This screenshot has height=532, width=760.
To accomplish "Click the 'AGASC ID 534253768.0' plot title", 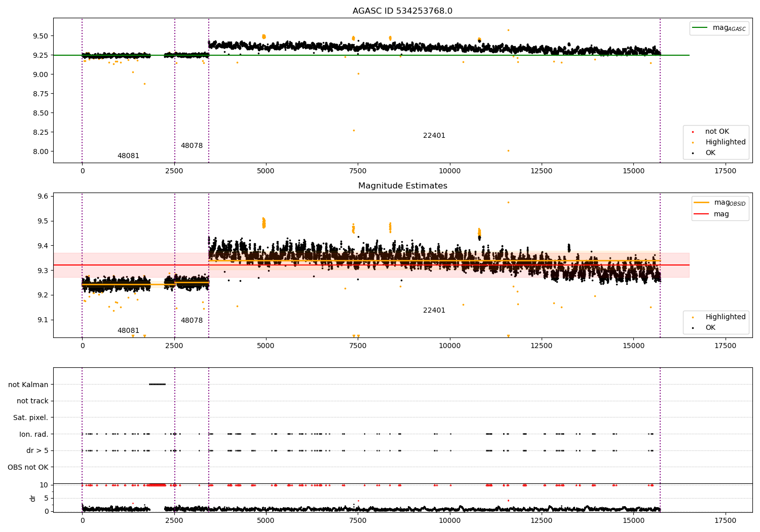I will [402, 11].
